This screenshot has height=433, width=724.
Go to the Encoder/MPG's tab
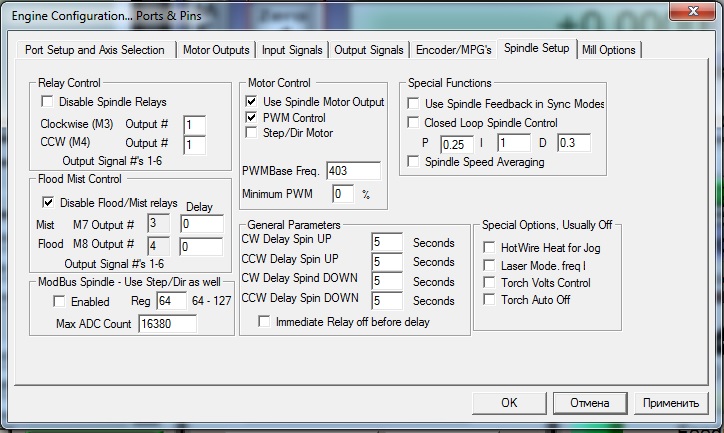tap(455, 50)
